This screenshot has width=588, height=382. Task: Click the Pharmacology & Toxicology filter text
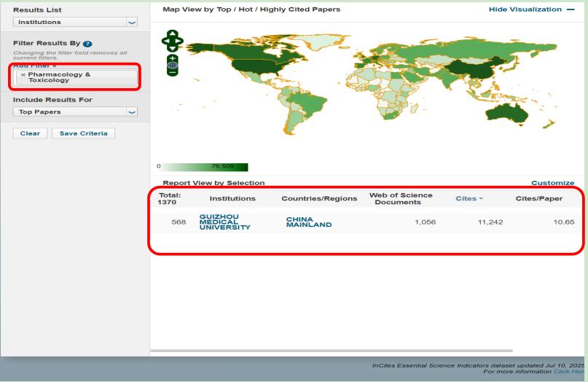point(59,77)
